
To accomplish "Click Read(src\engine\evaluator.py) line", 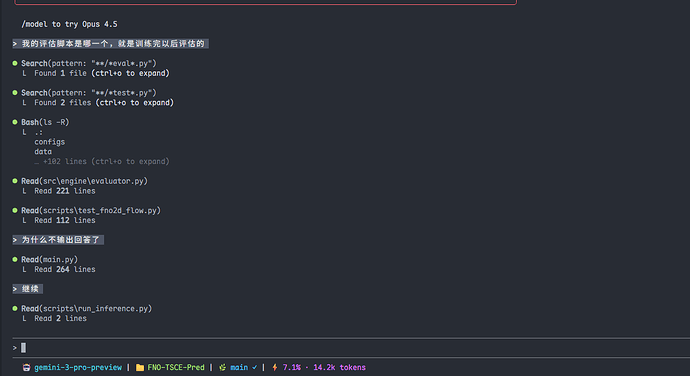I will coord(84,181).
